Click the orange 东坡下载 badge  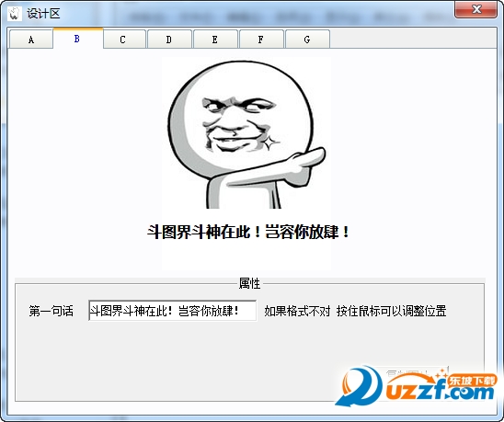[x=472, y=381]
